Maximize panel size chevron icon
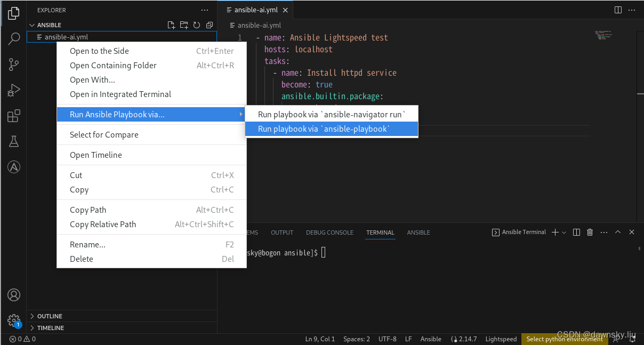The width and height of the screenshot is (644, 345). 618,232
